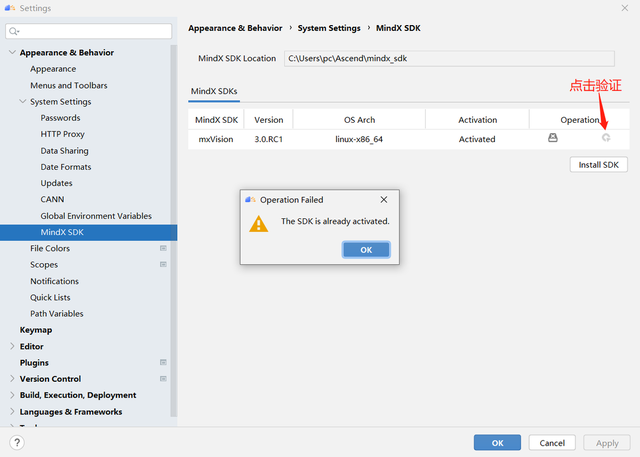Click Appearance & Behavior breadcrumb
The height and width of the screenshot is (457, 640).
235,28
